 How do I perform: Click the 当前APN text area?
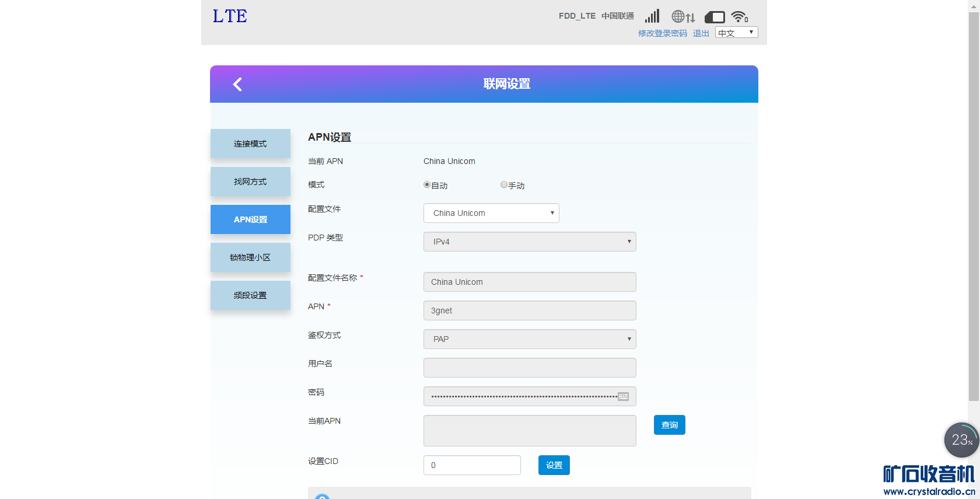coord(530,431)
